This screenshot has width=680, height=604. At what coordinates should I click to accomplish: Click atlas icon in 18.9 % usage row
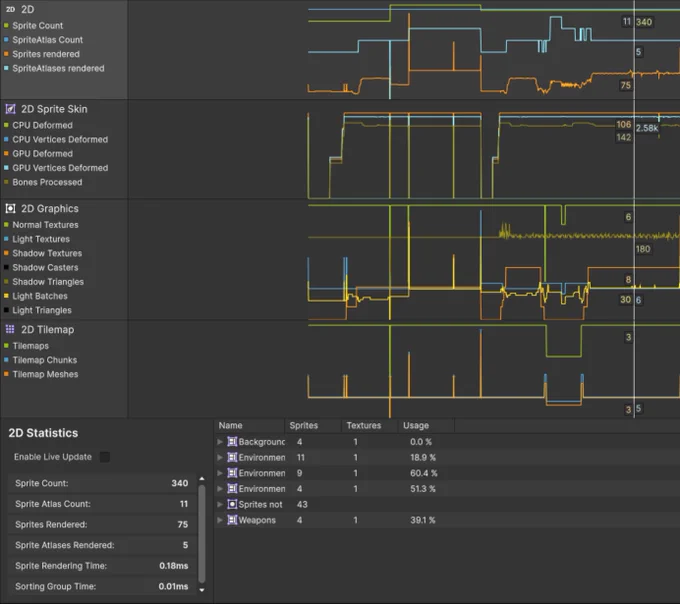(x=232, y=457)
